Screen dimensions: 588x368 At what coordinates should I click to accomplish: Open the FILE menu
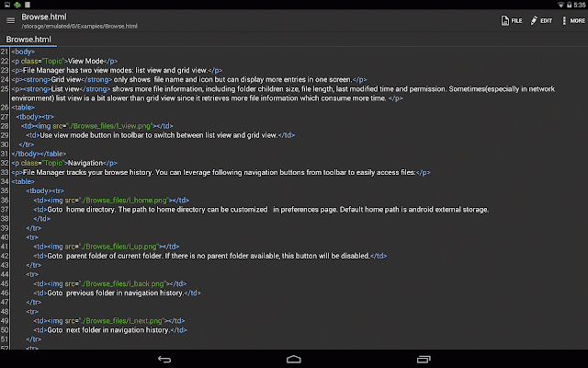point(512,20)
